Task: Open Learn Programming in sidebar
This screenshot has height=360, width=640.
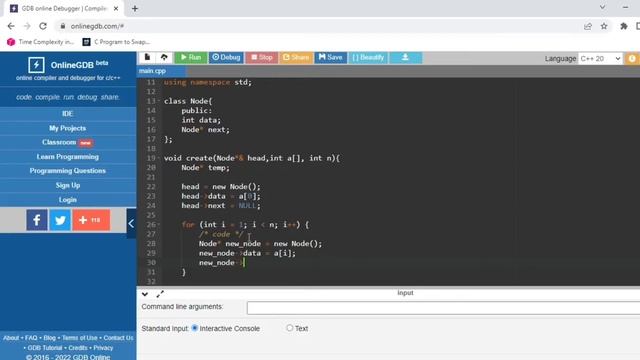Action: pyautogui.click(x=68, y=157)
